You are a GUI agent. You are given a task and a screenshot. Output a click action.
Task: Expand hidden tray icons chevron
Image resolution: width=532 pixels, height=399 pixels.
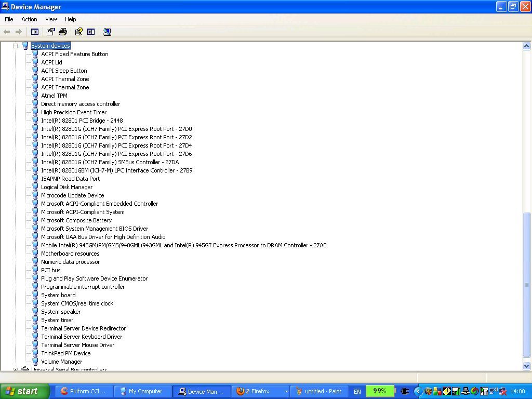(x=418, y=391)
